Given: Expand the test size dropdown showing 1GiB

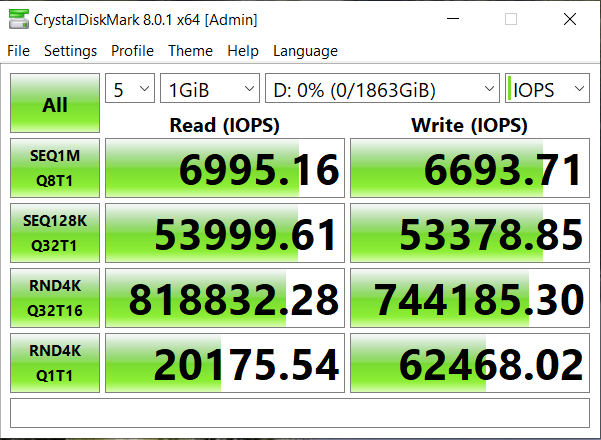Looking at the screenshot, I should click(210, 88).
